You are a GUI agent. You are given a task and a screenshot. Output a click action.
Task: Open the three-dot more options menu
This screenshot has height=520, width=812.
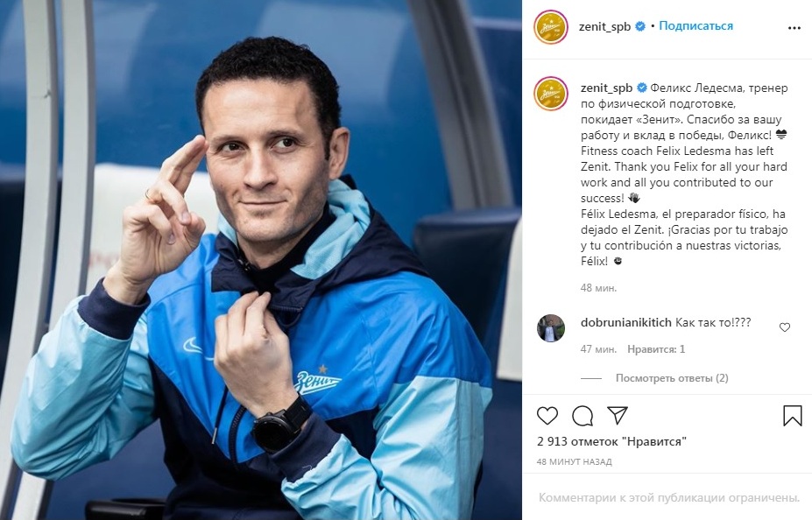[x=794, y=28]
